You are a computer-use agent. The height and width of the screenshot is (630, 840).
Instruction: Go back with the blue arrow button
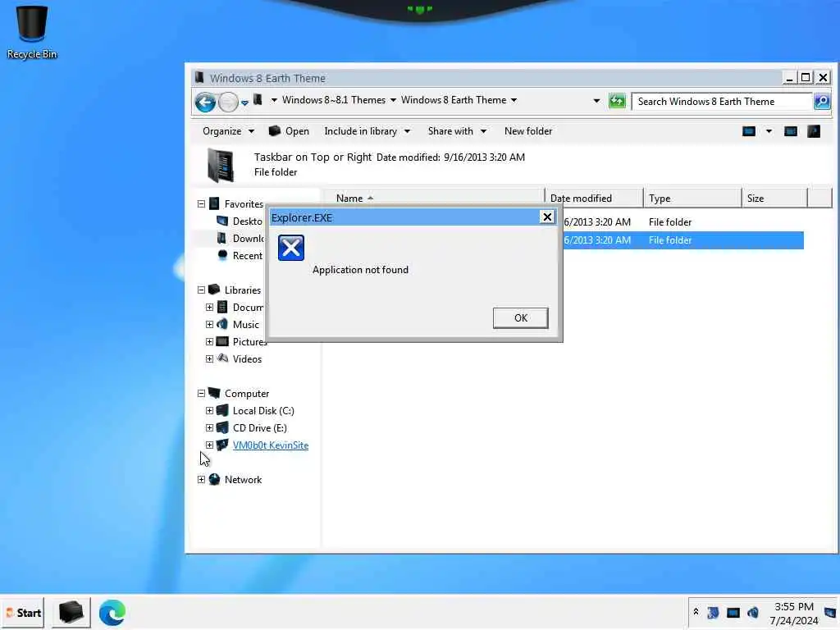(x=205, y=102)
